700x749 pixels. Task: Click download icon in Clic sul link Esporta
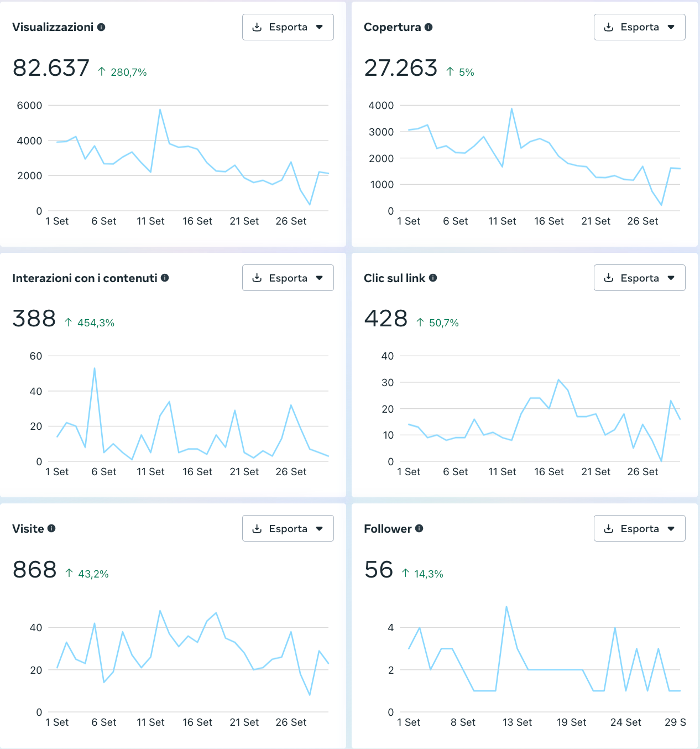pyautogui.click(x=609, y=278)
